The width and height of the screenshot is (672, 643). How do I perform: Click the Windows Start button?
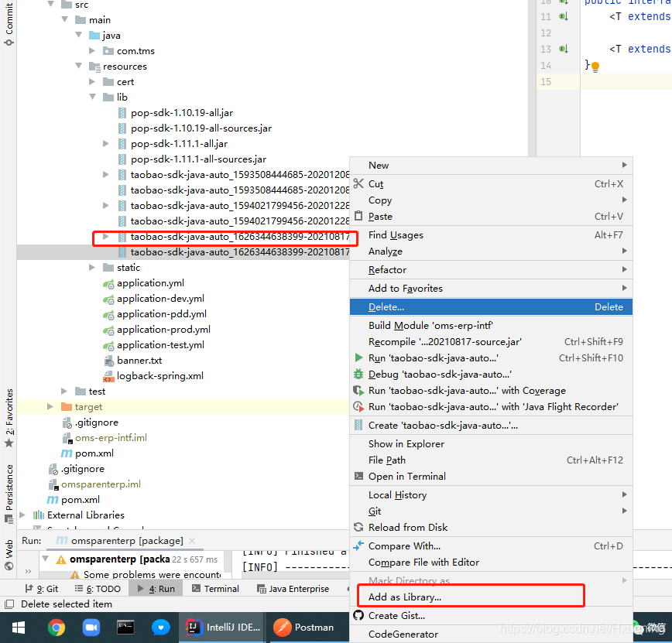(19, 628)
